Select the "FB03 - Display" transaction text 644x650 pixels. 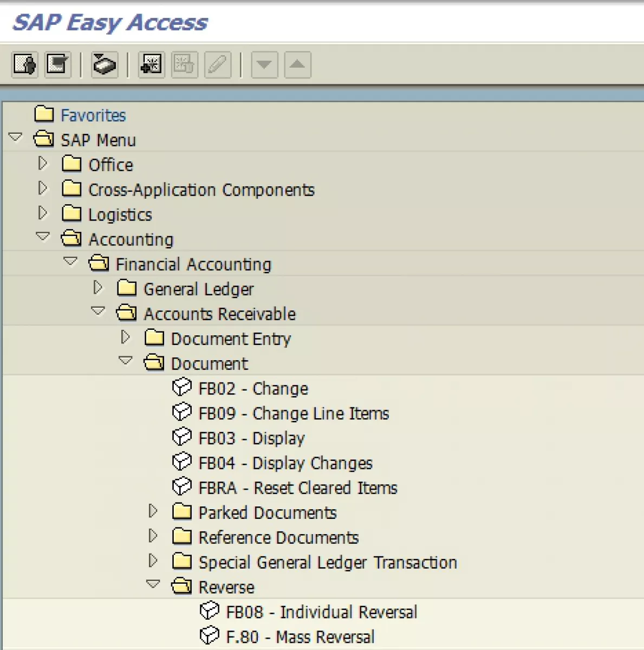tap(252, 439)
